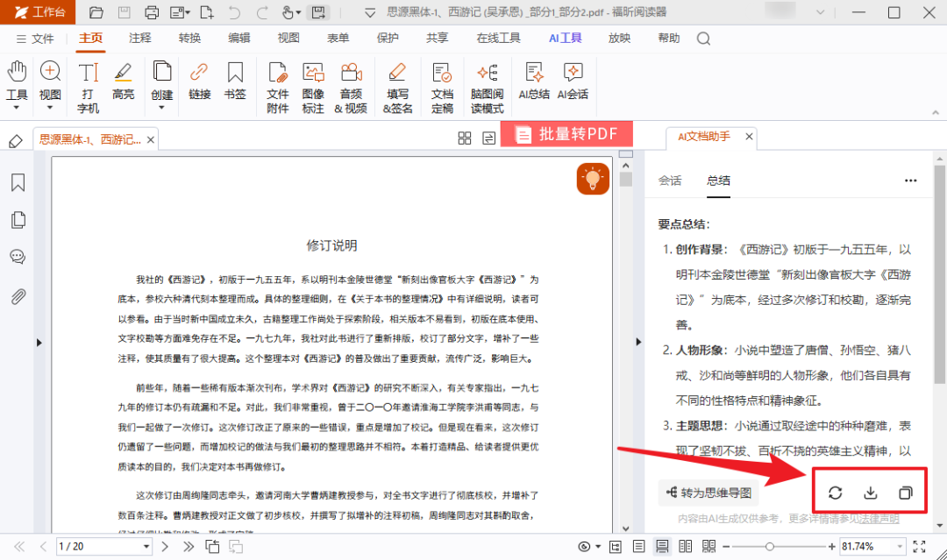Toggle fullscreen mode in status bar
This screenshot has height=560, width=947.
[919, 547]
